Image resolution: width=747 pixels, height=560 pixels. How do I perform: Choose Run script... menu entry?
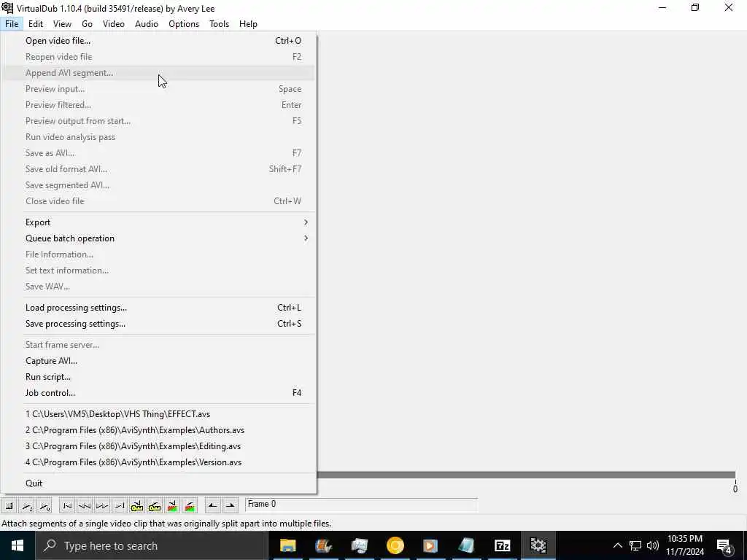[x=158, y=377]
